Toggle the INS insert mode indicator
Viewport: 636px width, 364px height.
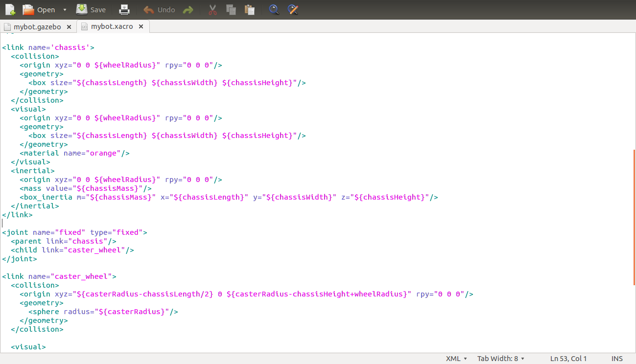point(617,359)
